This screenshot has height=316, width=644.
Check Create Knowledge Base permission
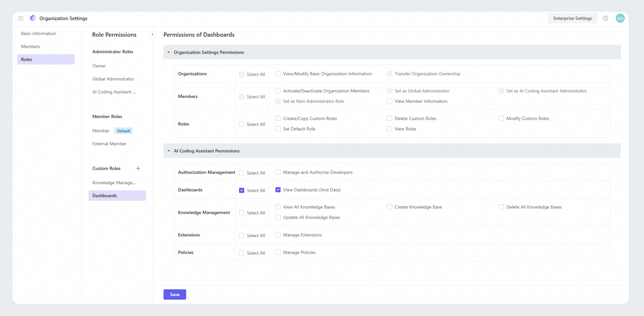pos(389,207)
